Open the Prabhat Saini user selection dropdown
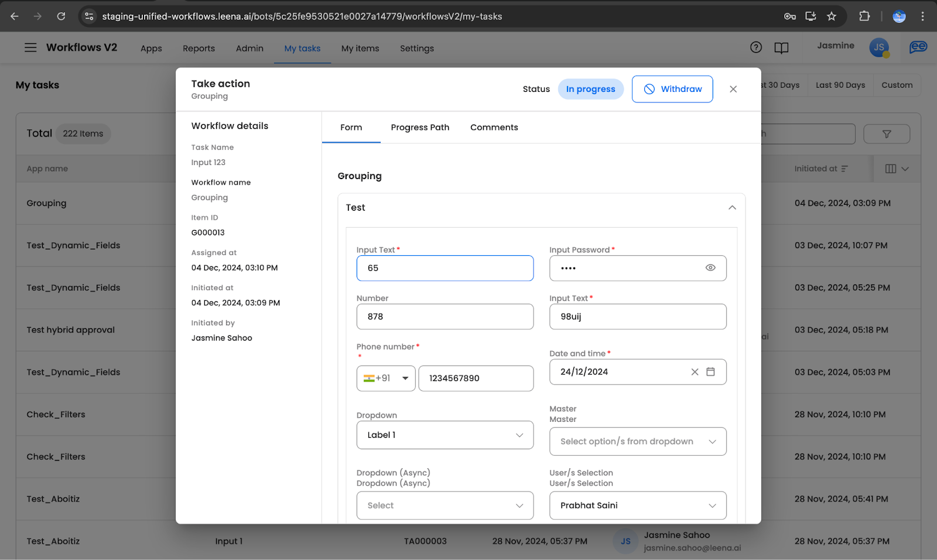This screenshot has width=937, height=560. pyautogui.click(x=638, y=506)
